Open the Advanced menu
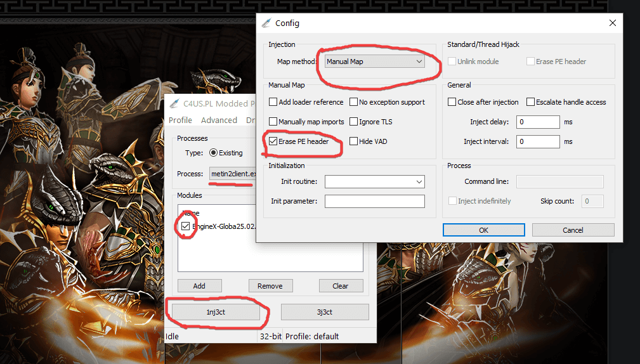The height and width of the screenshot is (364, 640). click(219, 120)
